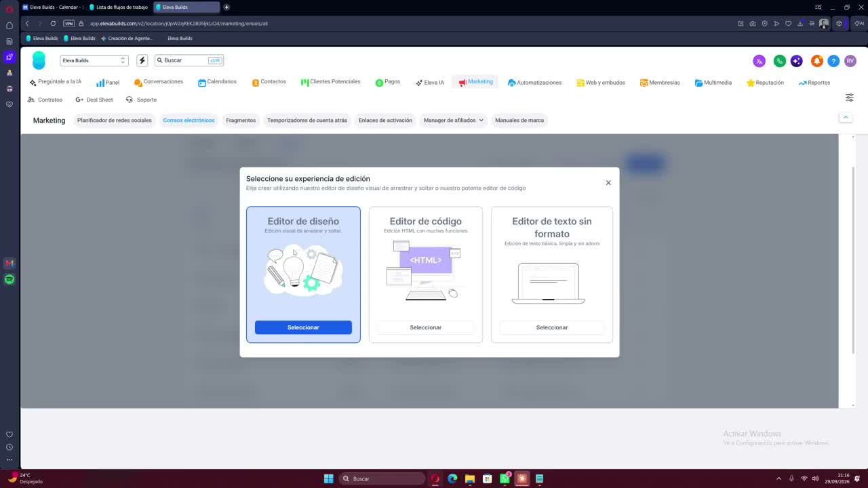Open File Explorer from the taskbar
Image resolution: width=868 pixels, height=488 pixels.
coord(469,479)
